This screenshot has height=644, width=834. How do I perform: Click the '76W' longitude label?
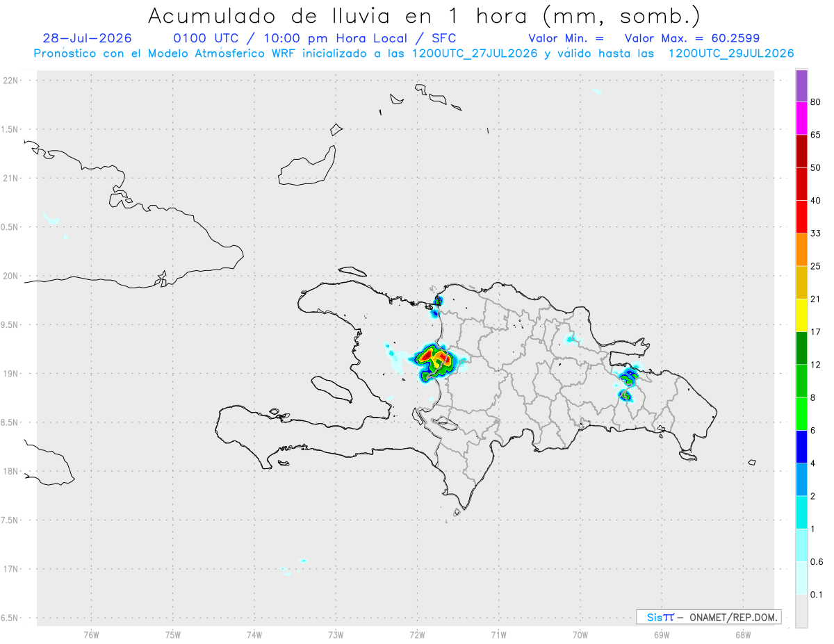coord(91,634)
